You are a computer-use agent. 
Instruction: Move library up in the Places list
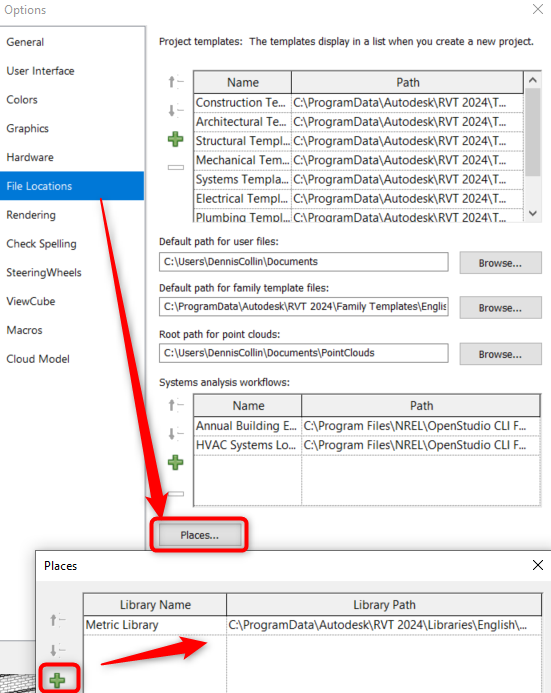click(x=57, y=620)
